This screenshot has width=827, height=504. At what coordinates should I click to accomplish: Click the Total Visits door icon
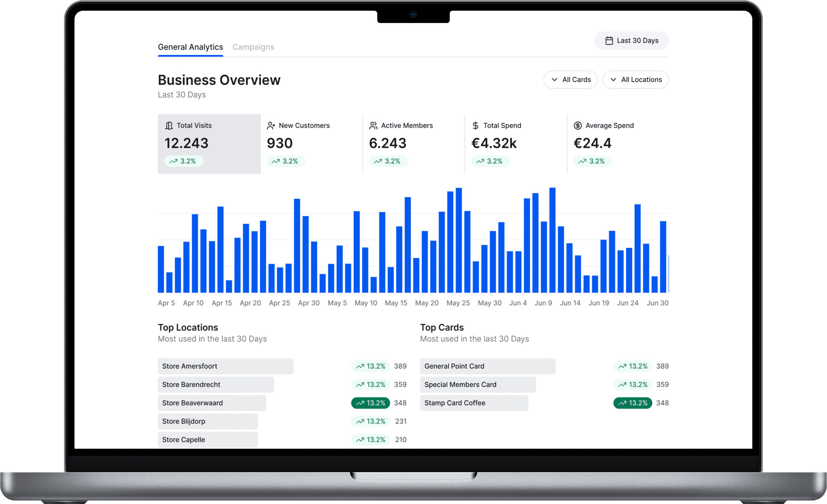point(169,126)
